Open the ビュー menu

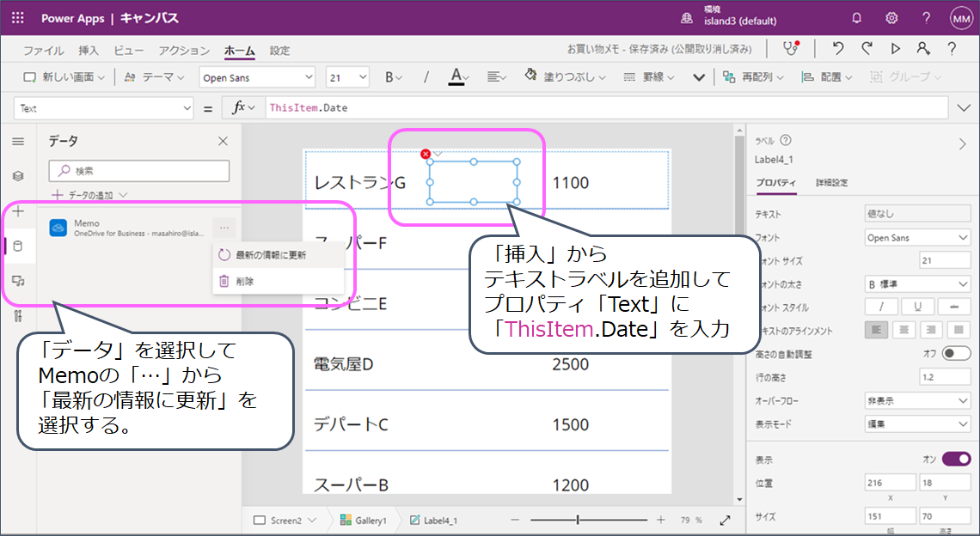(x=129, y=51)
